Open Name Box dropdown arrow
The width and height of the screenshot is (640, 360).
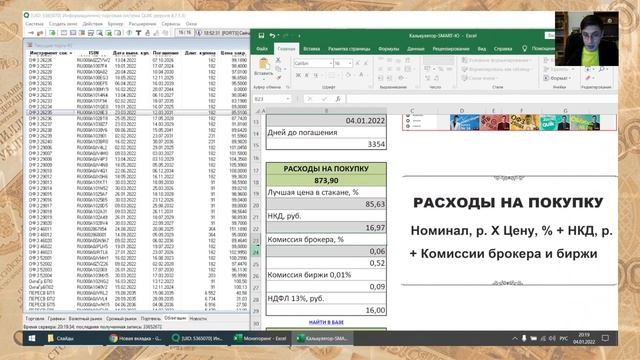pos(288,99)
